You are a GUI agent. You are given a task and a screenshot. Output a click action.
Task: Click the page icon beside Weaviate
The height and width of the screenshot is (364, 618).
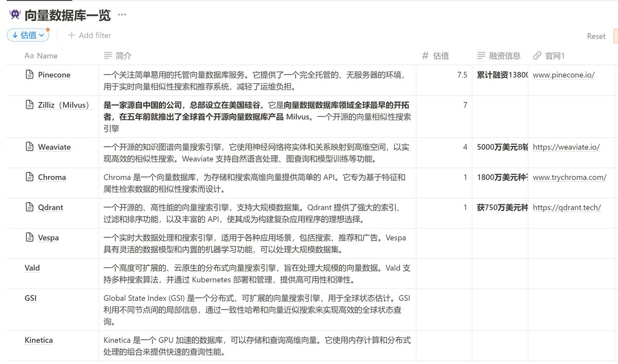pos(29,147)
